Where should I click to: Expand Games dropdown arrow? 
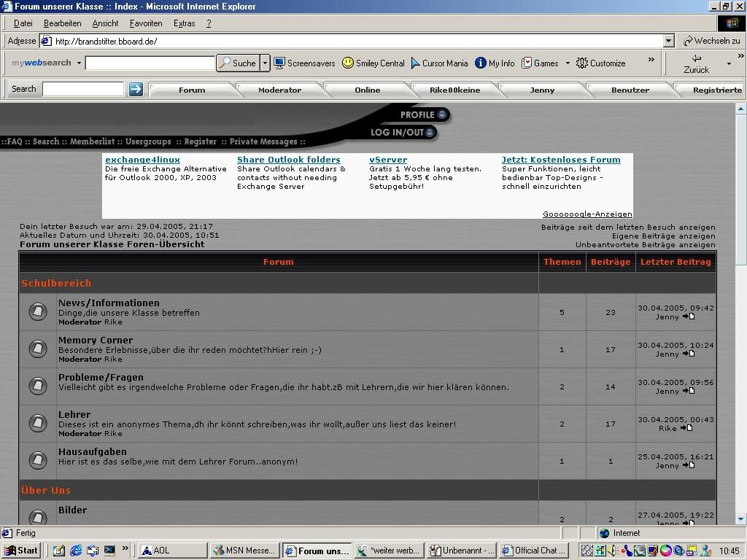click(x=568, y=63)
